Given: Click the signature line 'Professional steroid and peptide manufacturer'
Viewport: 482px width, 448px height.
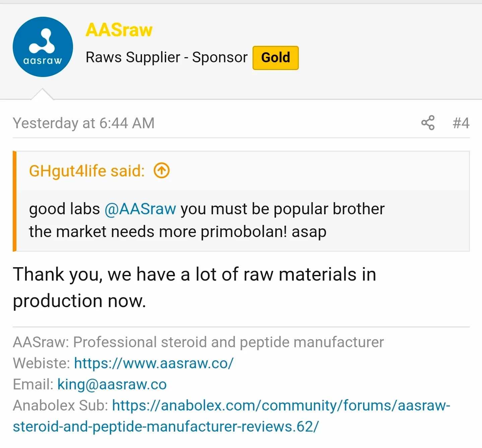Looking at the screenshot, I should 228,342.
